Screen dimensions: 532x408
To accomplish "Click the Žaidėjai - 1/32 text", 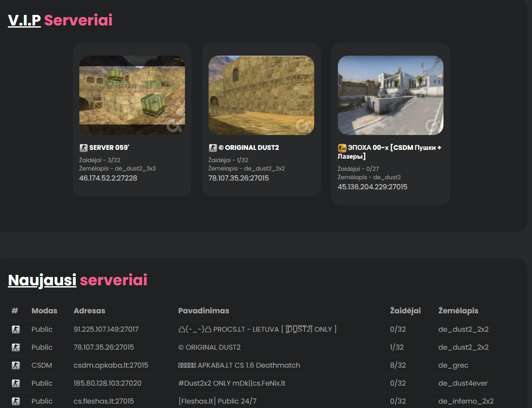I will (228, 160).
